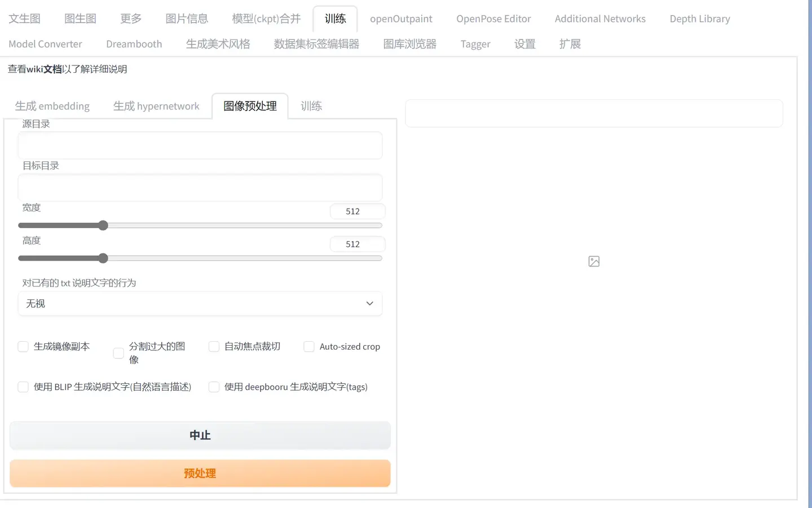The image size is (812, 508).
Task: Click the 中止 button
Action: coord(200,435)
